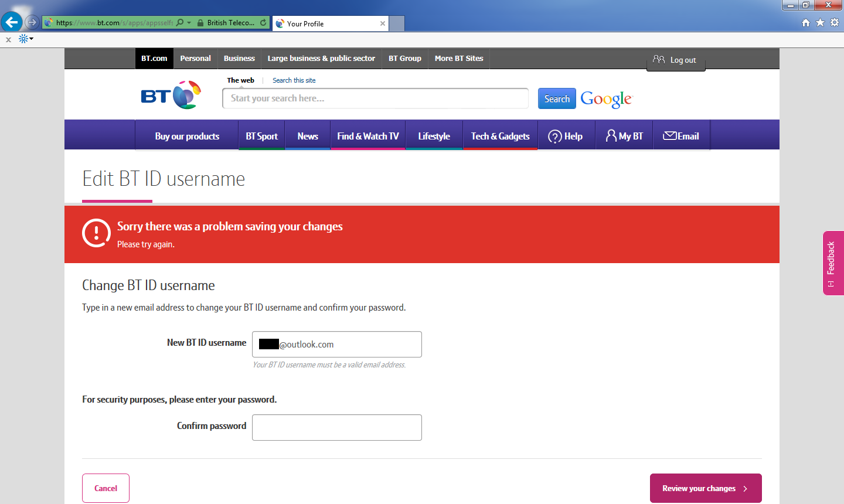Click the My BT person icon
The image size is (844, 504).
611,135
